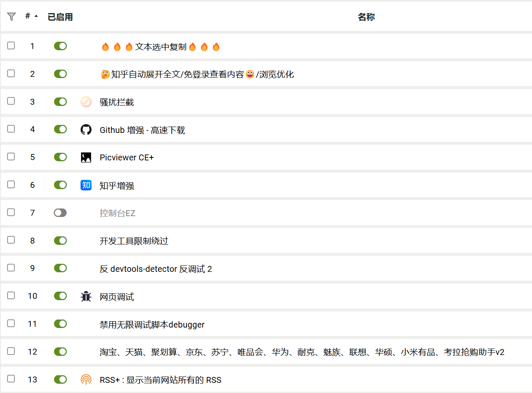Click row number 10
Screen dimensions: 532x393
point(32,296)
